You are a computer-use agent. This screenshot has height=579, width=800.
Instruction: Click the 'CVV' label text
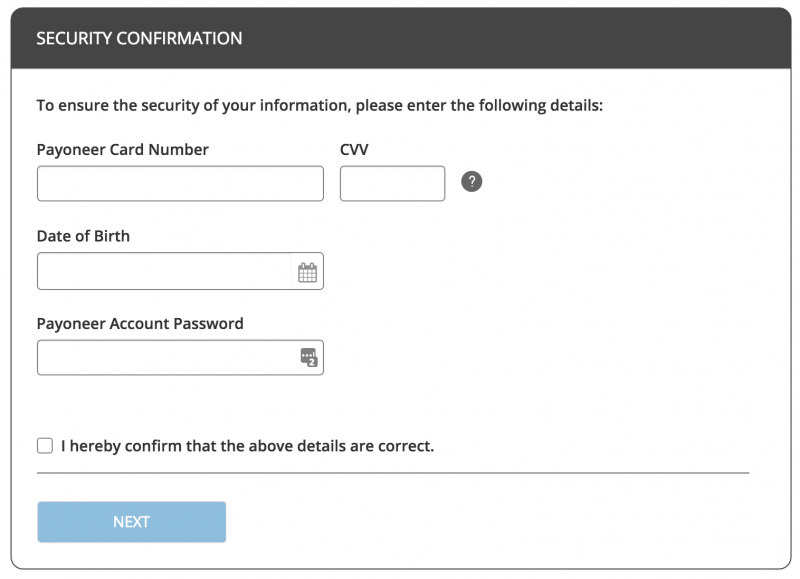[354, 149]
